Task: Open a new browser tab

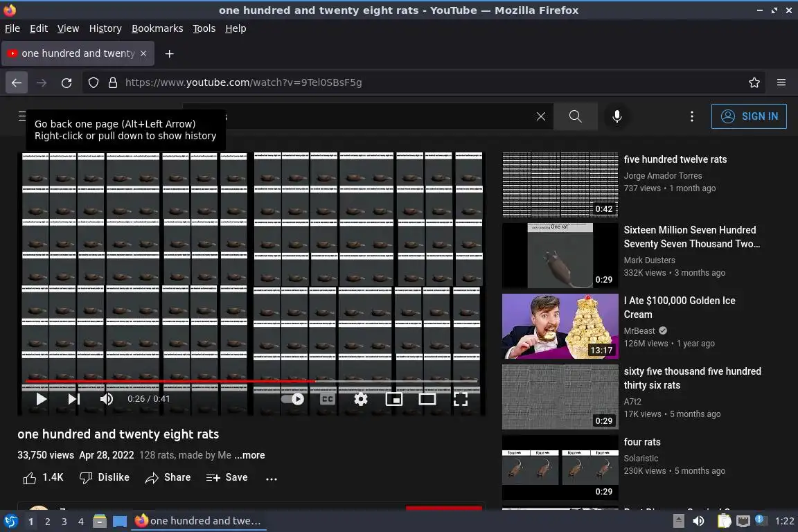Action: point(170,53)
